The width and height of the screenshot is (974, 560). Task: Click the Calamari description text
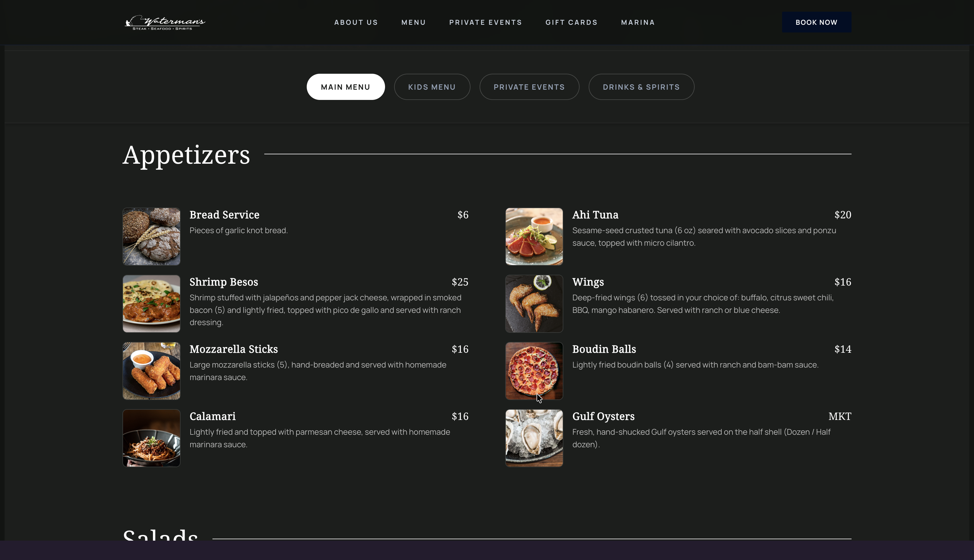pos(320,438)
